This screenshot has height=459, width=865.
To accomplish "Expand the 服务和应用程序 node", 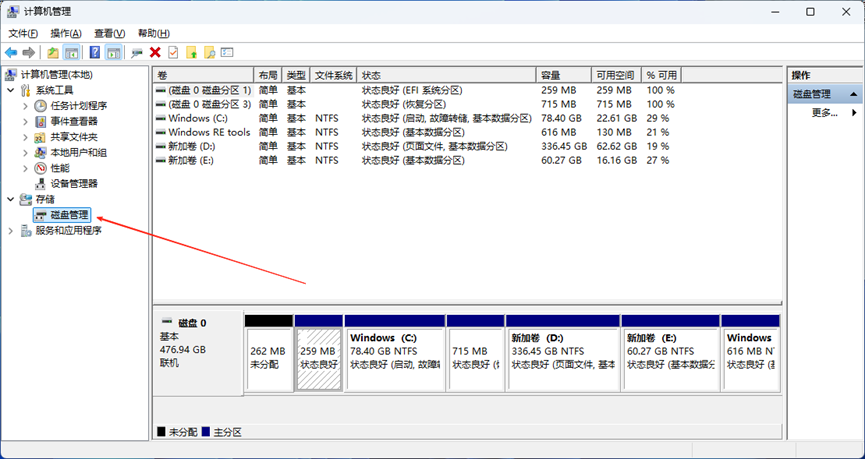I will pyautogui.click(x=11, y=230).
